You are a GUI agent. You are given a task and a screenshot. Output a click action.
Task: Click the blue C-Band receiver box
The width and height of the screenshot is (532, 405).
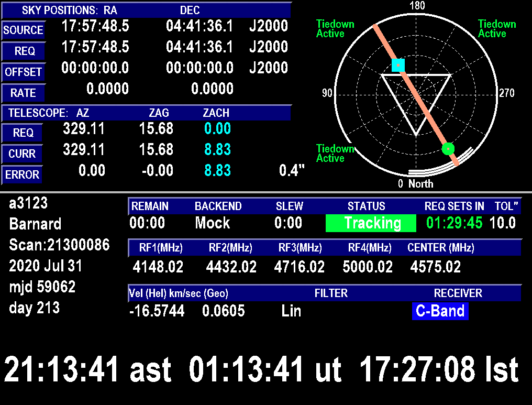pos(440,311)
